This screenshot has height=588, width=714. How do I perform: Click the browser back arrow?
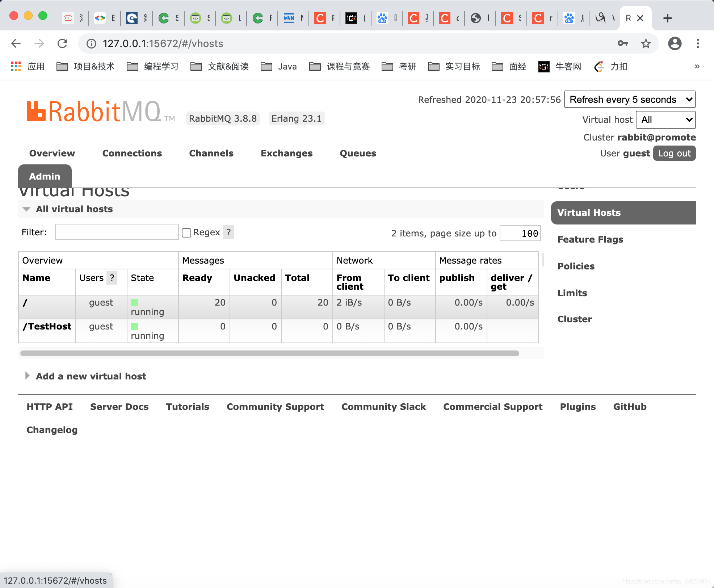point(16,44)
